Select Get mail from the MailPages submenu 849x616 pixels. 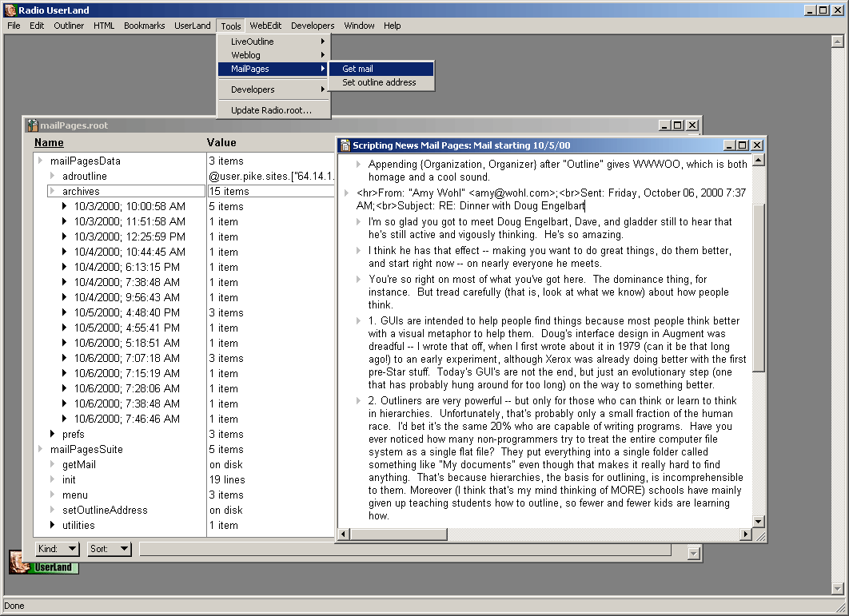click(x=357, y=69)
